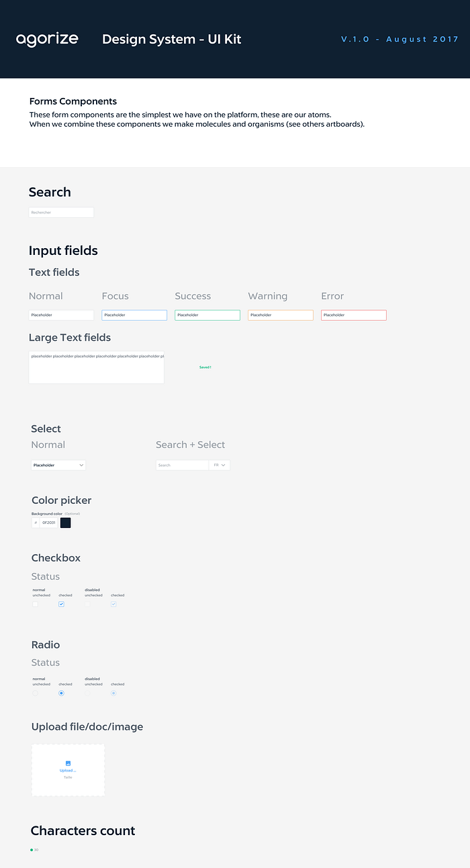Open the Placeholder select dropdown
The image size is (470, 868).
tap(58, 465)
